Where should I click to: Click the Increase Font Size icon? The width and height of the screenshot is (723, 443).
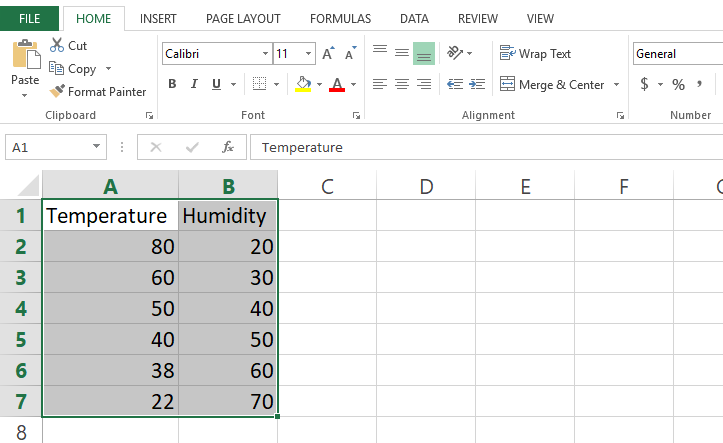tap(328, 54)
